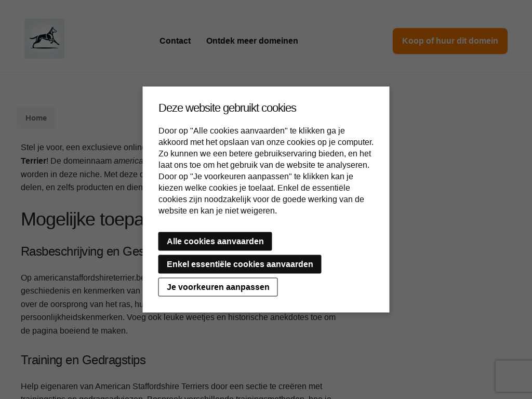
Task: Go to the Home breadcrumb
Action: tap(36, 118)
